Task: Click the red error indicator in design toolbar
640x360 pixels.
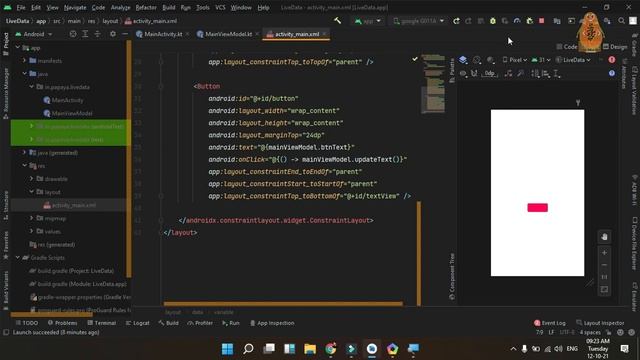Action: click(x=611, y=60)
